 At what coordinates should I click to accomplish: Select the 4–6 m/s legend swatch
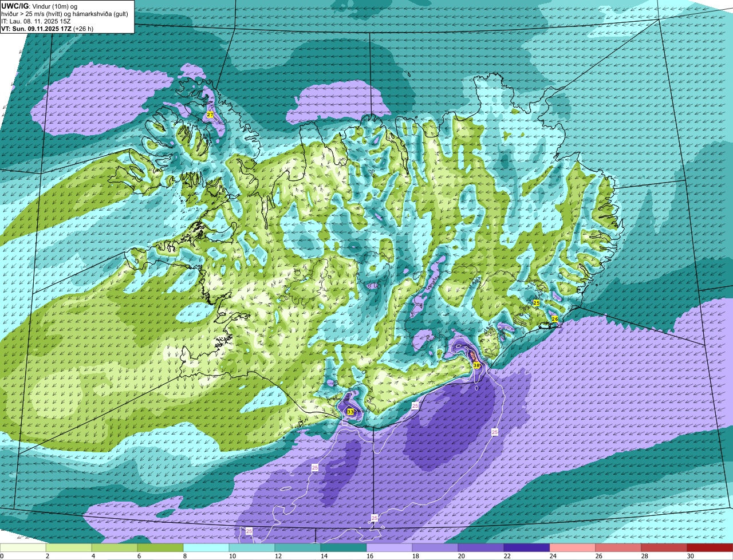click(115, 548)
